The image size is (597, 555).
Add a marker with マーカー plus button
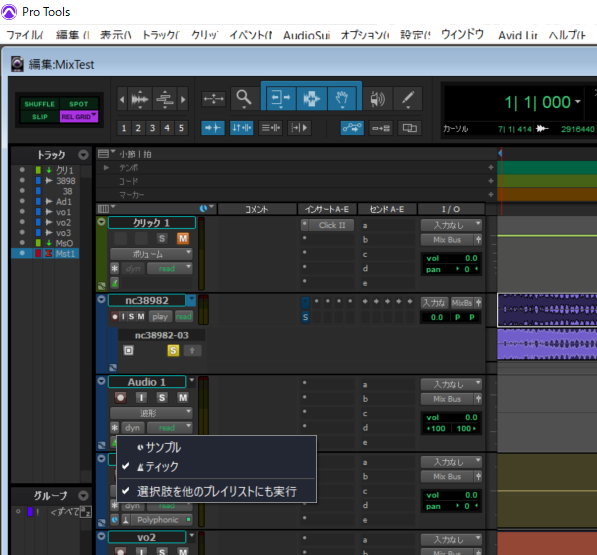[491, 195]
